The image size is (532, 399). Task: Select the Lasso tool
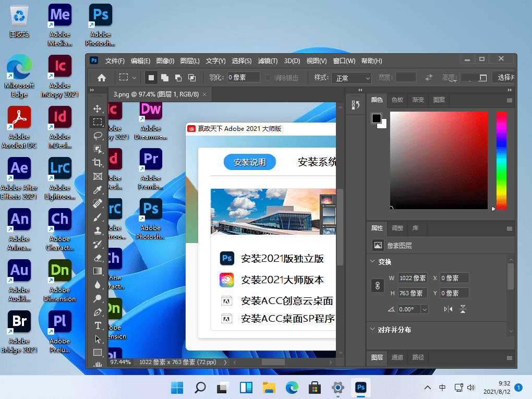pos(98,136)
